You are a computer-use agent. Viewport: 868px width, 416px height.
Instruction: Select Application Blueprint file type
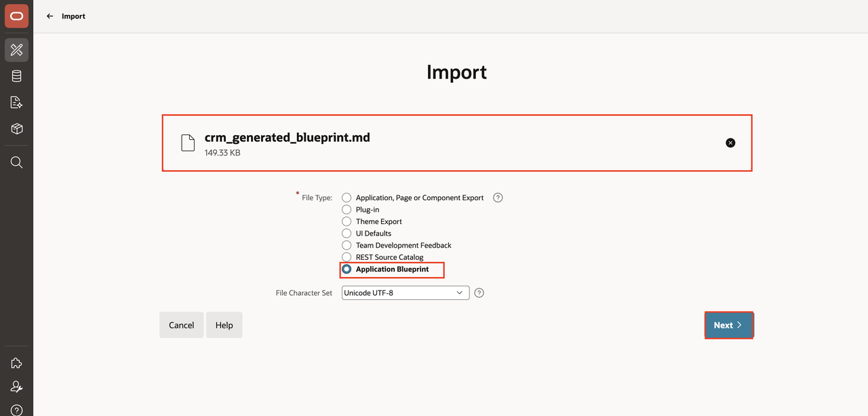click(347, 269)
